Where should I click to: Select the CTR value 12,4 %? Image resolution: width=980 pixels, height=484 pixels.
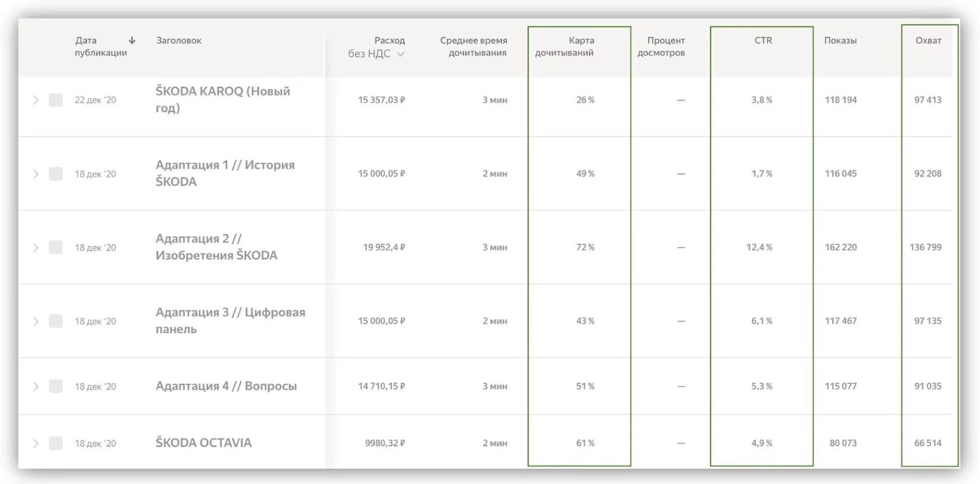759,248
